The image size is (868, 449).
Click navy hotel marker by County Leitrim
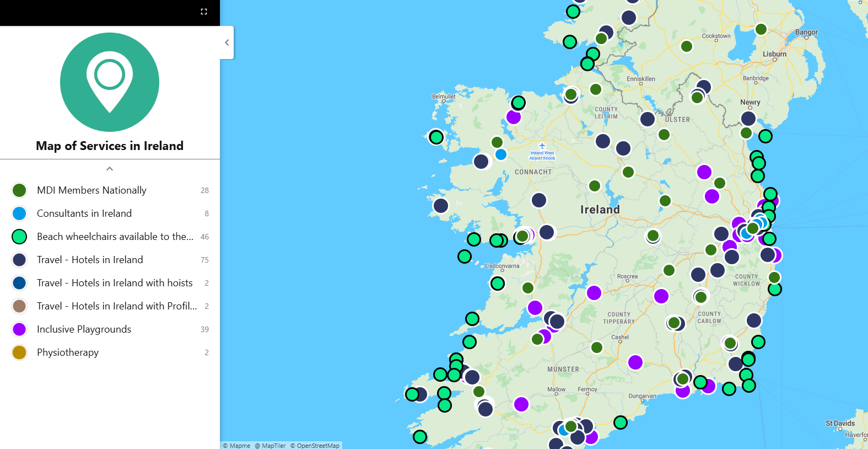tap(603, 141)
